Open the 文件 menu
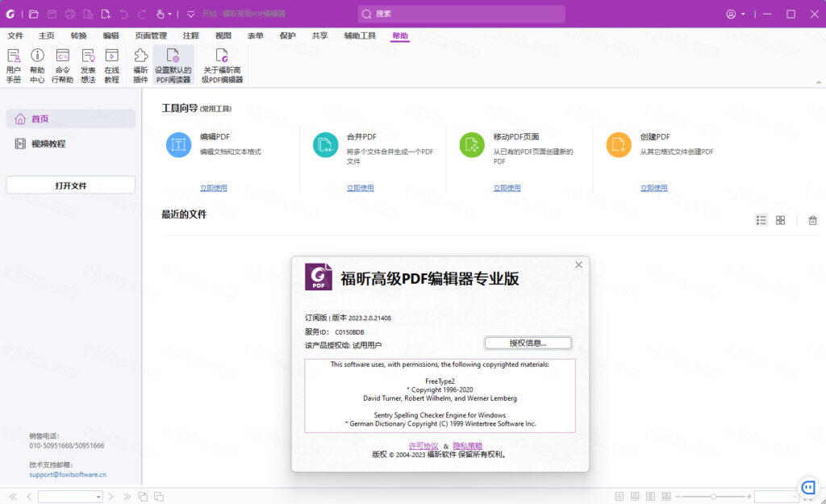Image resolution: width=826 pixels, height=504 pixels. [x=15, y=35]
